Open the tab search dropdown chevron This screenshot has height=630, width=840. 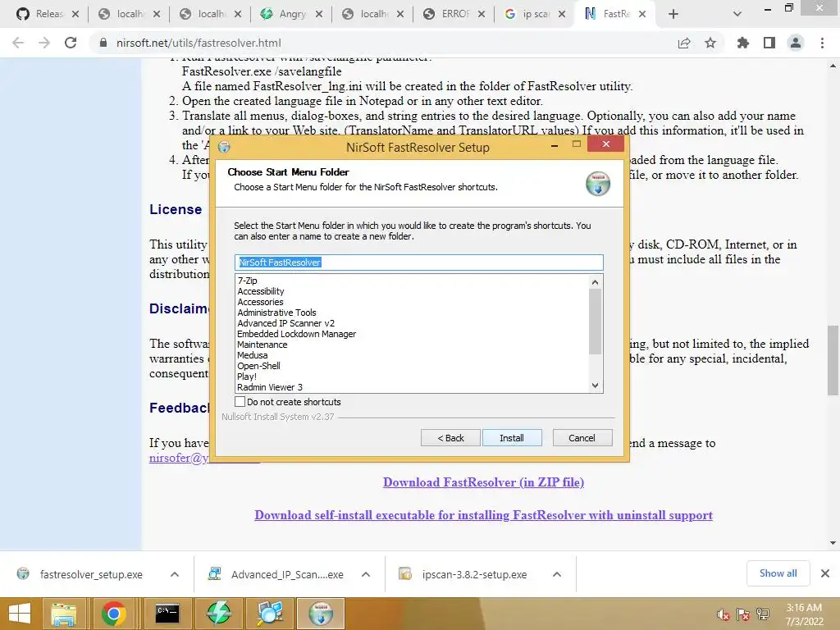[737, 14]
